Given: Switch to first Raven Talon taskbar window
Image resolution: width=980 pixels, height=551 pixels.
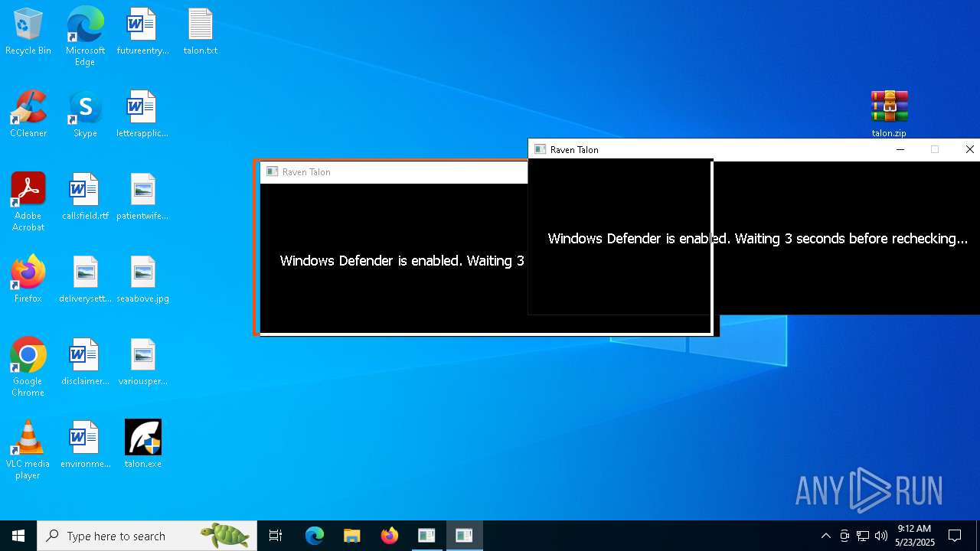Looking at the screenshot, I should [x=426, y=536].
